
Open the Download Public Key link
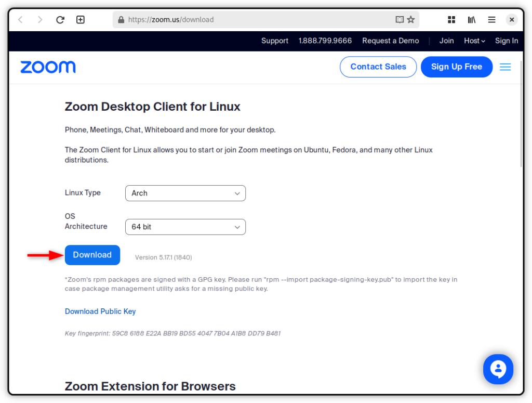coord(100,311)
